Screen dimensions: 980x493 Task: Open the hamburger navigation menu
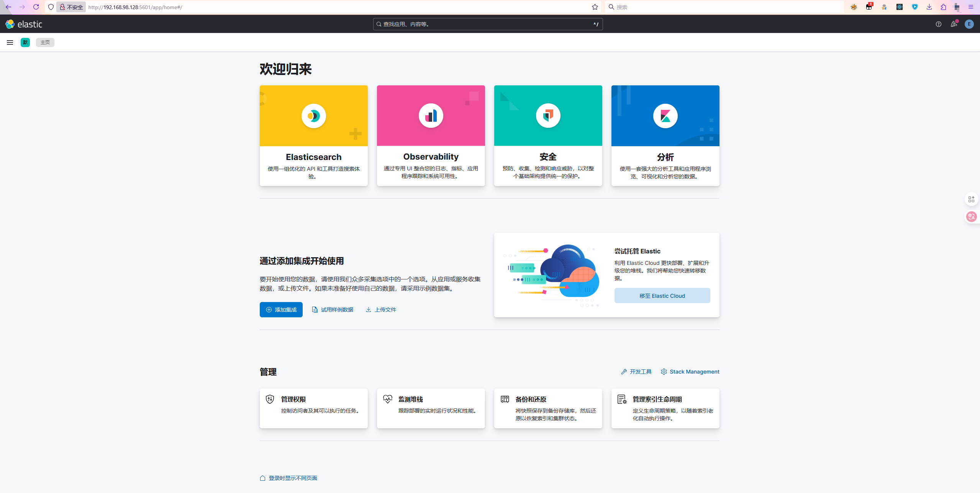click(x=10, y=42)
